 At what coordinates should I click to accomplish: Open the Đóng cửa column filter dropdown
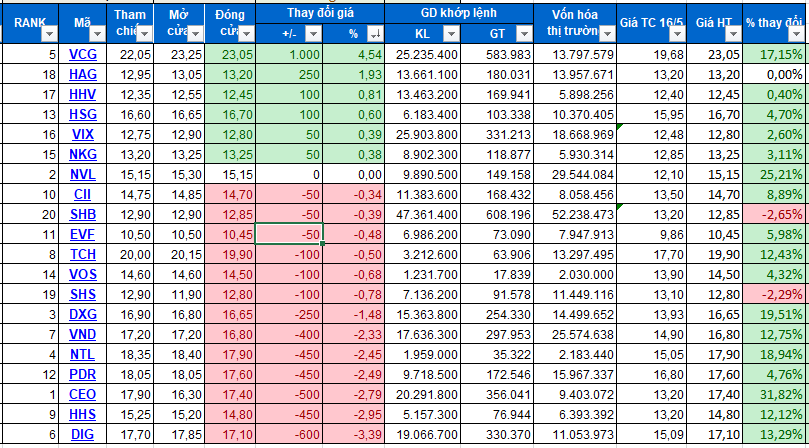tap(247, 34)
